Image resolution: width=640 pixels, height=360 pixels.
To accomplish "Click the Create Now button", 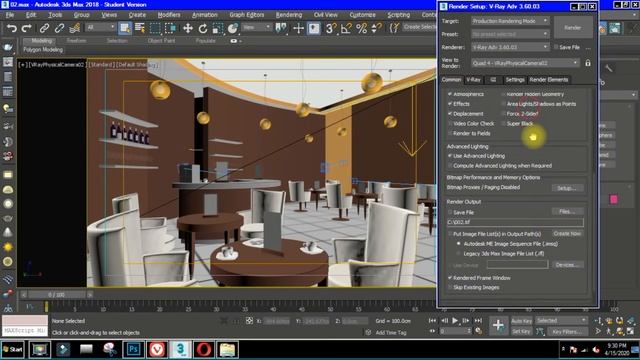I will pyautogui.click(x=567, y=233).
